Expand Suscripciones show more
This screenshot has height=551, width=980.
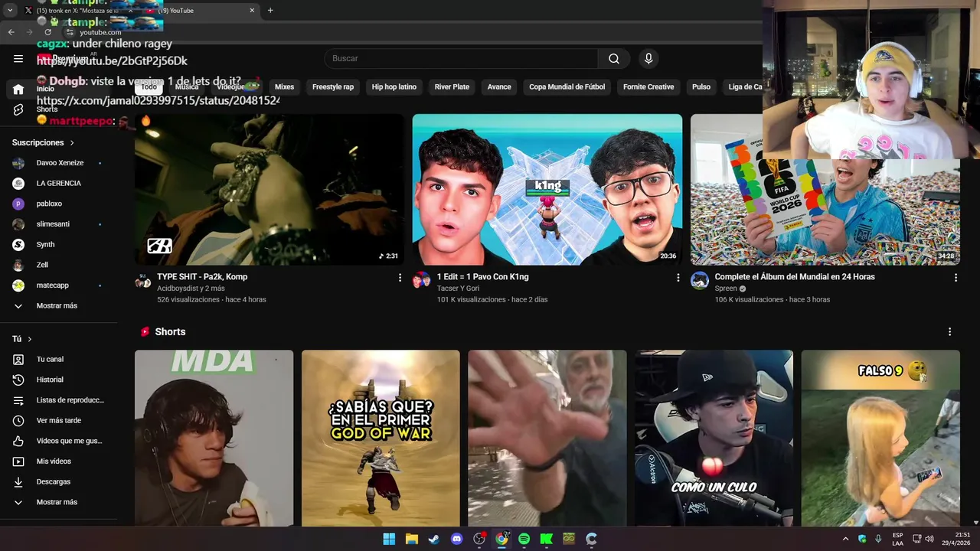tap(57, 305)
